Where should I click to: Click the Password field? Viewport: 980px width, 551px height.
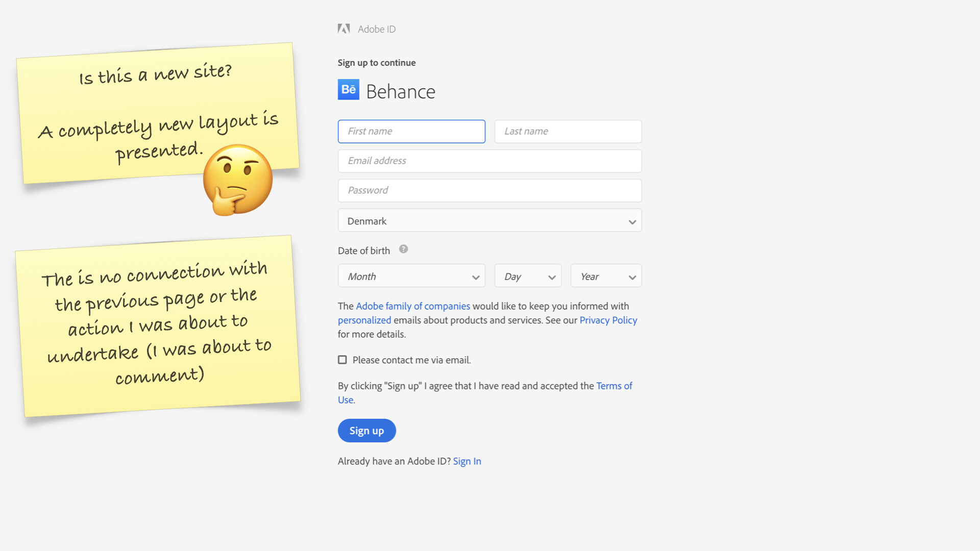click(489, 191)
